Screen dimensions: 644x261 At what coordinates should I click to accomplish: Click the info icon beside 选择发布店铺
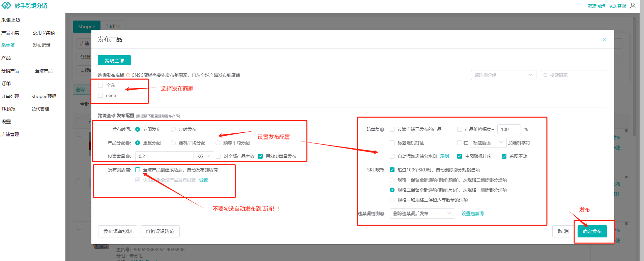[128, 75]
